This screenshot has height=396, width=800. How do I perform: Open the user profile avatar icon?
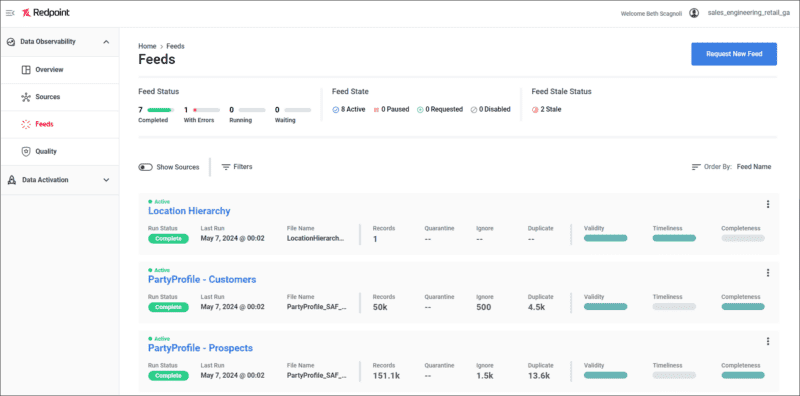click(x=694, y=13)
